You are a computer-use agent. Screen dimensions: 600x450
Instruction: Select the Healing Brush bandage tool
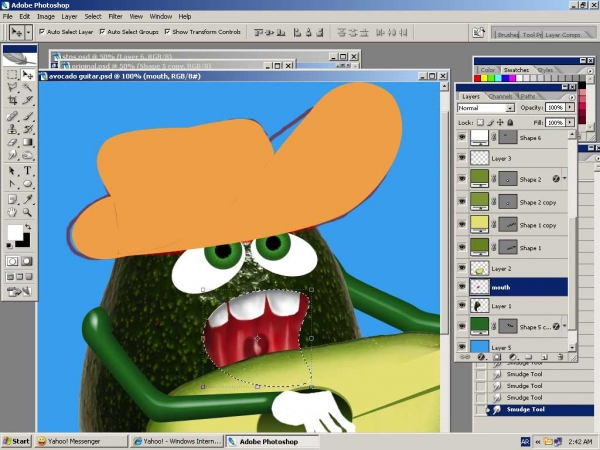(x=12, y=116)
